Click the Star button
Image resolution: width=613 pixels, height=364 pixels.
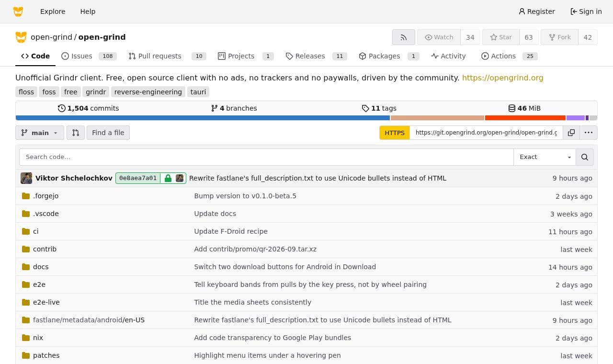tap(501, 37)
